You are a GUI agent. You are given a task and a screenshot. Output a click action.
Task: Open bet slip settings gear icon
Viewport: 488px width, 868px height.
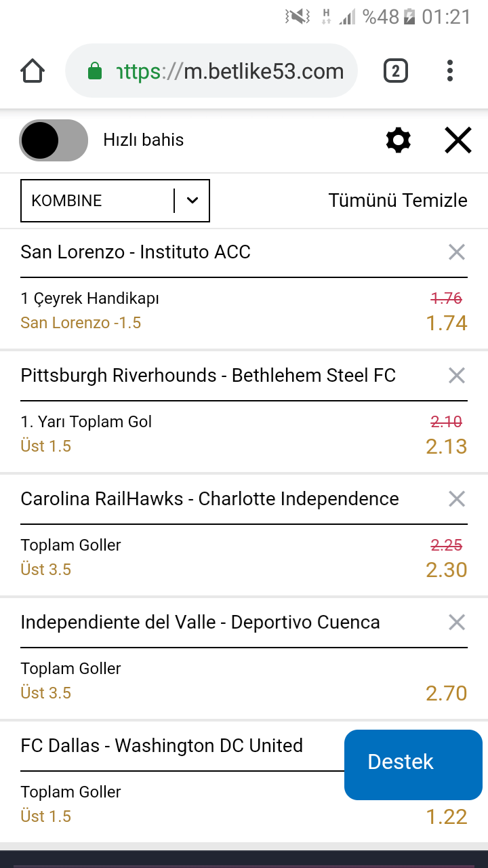[399, 140]
